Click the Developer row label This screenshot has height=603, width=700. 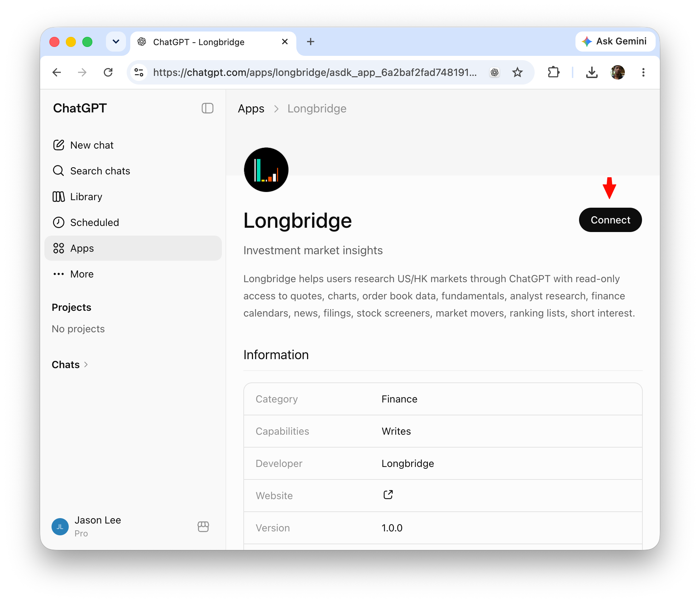pyautogui.click(x=279, y=463)
